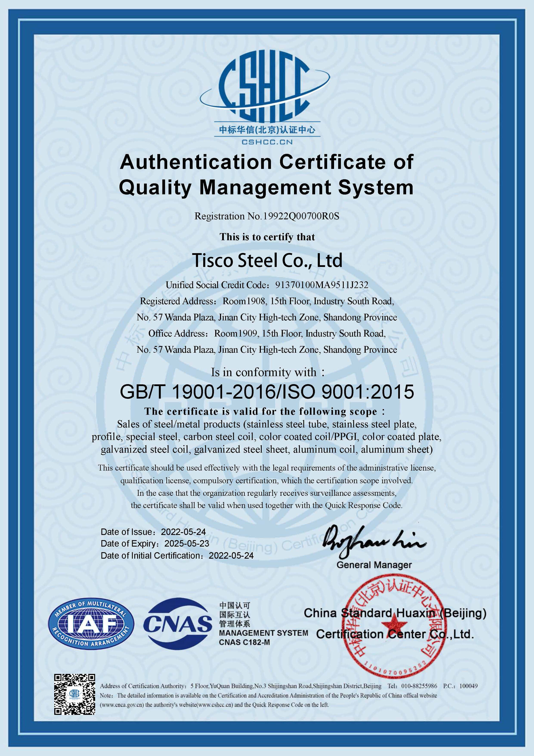Click Chinese text 中国认可 beside CNAS

pos(235,605)
